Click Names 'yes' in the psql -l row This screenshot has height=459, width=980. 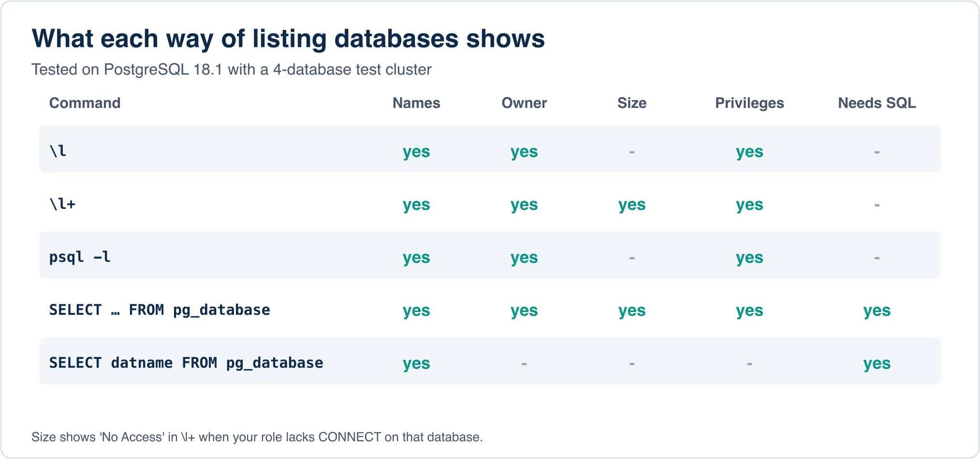(x=416, y=258)
